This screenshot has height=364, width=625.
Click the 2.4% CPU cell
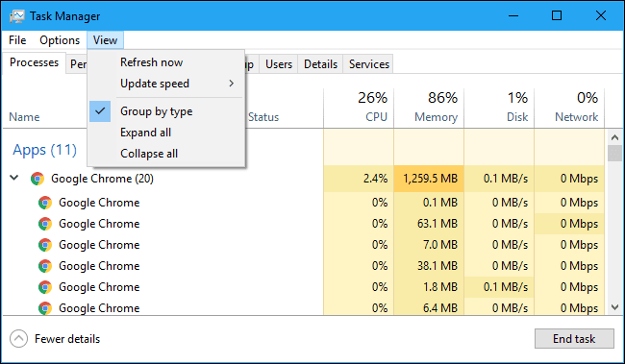coord(359,179)
